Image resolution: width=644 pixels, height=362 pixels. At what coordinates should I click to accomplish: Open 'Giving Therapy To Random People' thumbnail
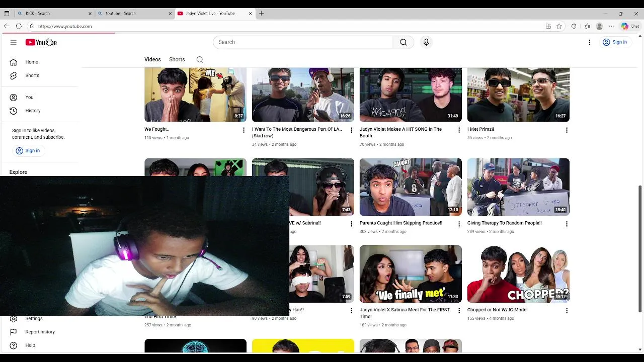tap(518, 187)
